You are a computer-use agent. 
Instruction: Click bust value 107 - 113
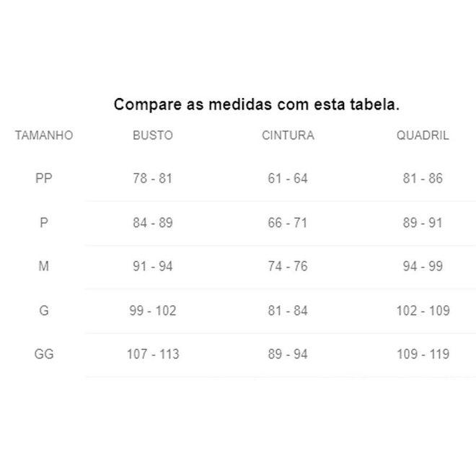153,354
